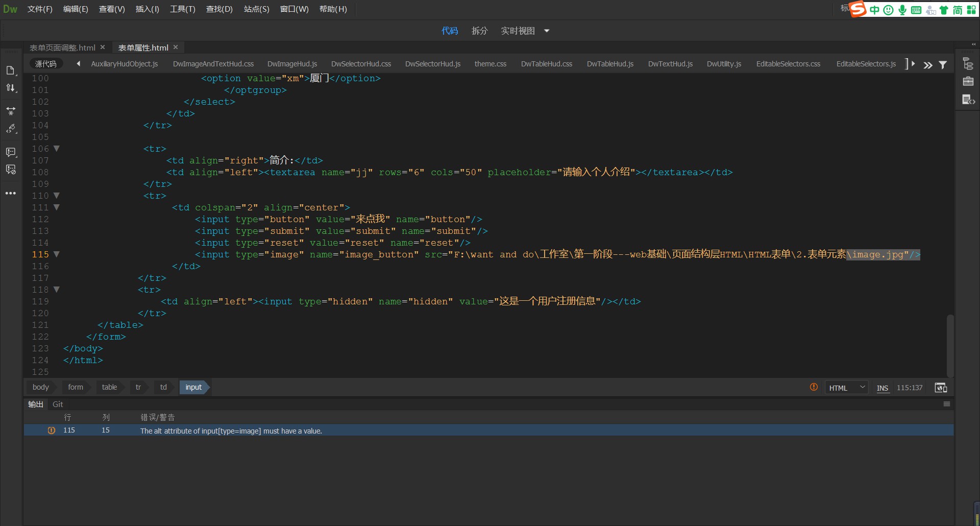Click the remove comment icon
This screenshot has width=980, height=526.
(11, 170)
